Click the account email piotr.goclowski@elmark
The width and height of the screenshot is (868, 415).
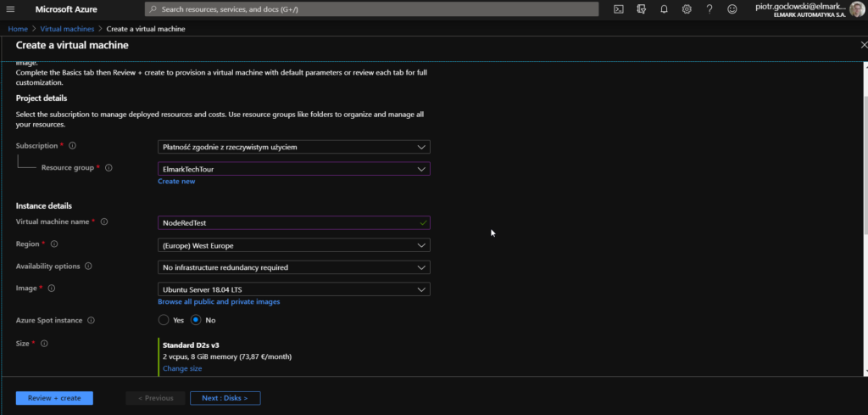pyautogui.click(x=800, y=6)
